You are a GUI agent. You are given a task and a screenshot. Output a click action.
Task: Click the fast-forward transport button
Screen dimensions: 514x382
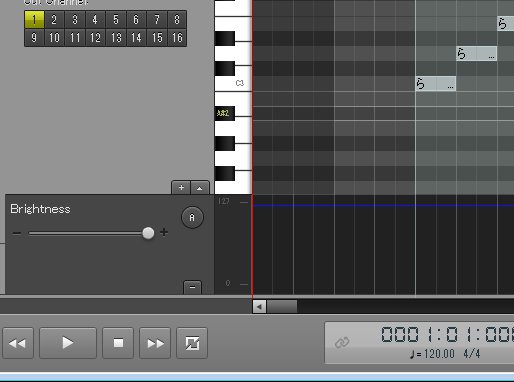[155, 343]
